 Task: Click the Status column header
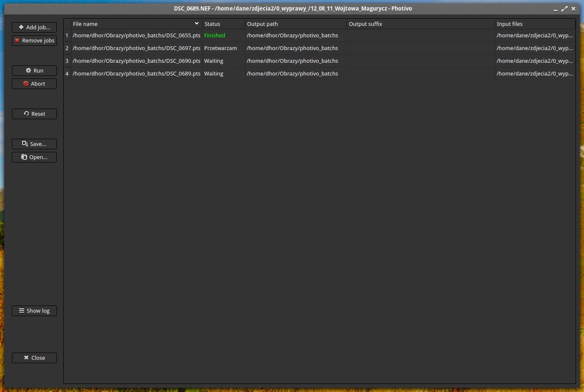tap(223, 24)
